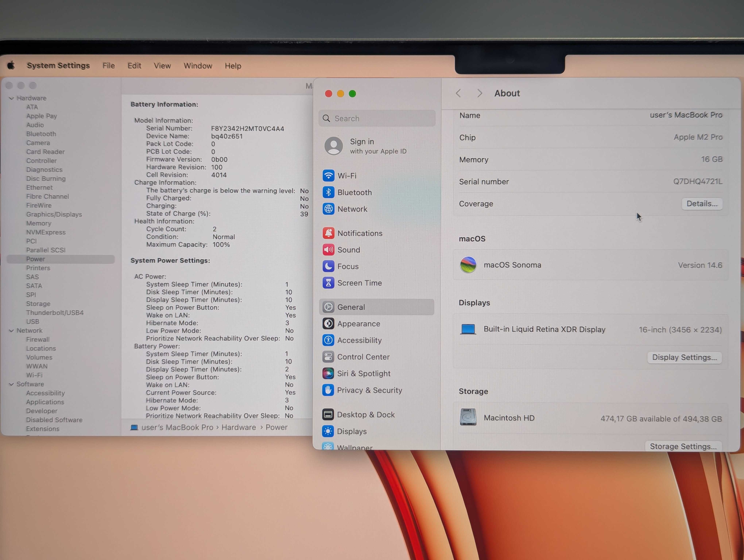This screenshot has height=560, width=744.
Task: Click the Apple ID avatar icon
Action: coord(334,146)
